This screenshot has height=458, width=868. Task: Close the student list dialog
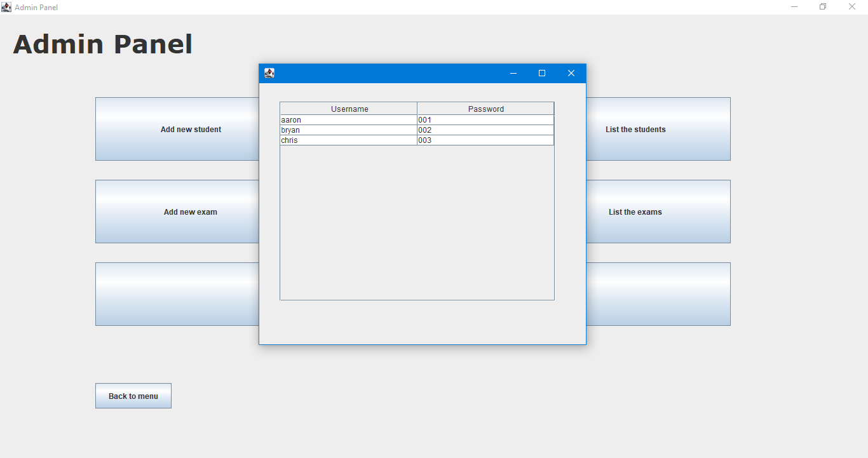coord(571,73)
